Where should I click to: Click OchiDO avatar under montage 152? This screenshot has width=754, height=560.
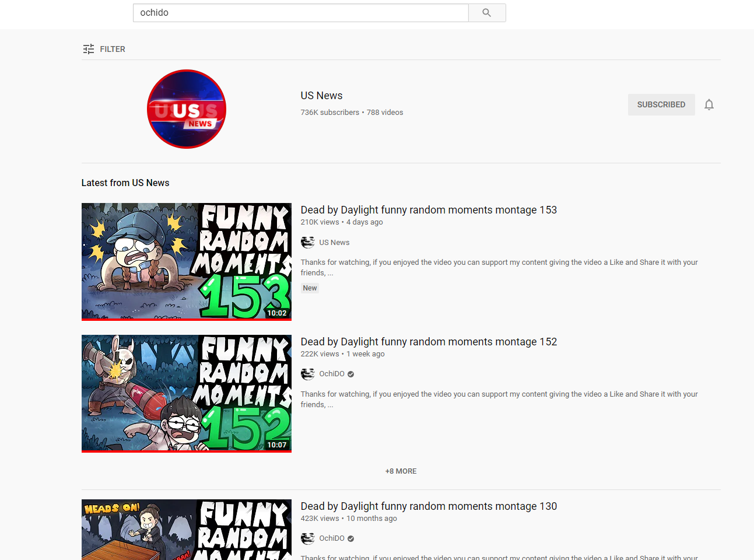tap(308, 374)
